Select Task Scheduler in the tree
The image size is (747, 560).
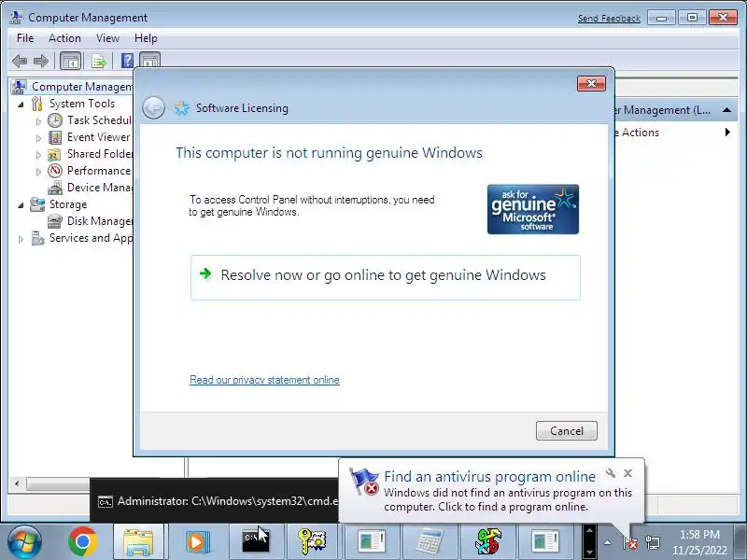tap(99, 120)
